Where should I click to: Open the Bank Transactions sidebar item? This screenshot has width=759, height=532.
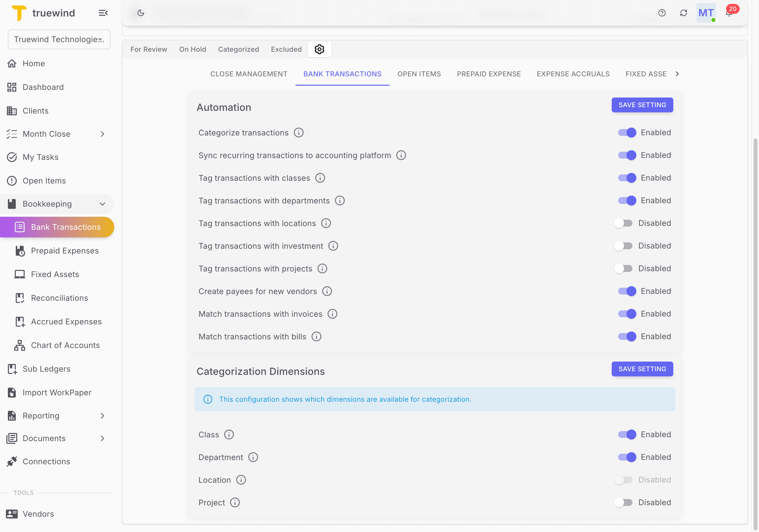(66, 227)
